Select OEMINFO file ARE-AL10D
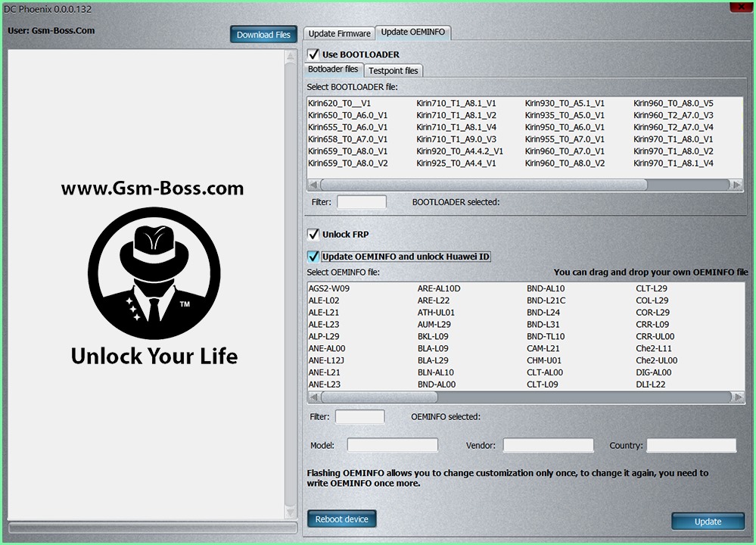This screenshot has height=545, width=756. 439,288
